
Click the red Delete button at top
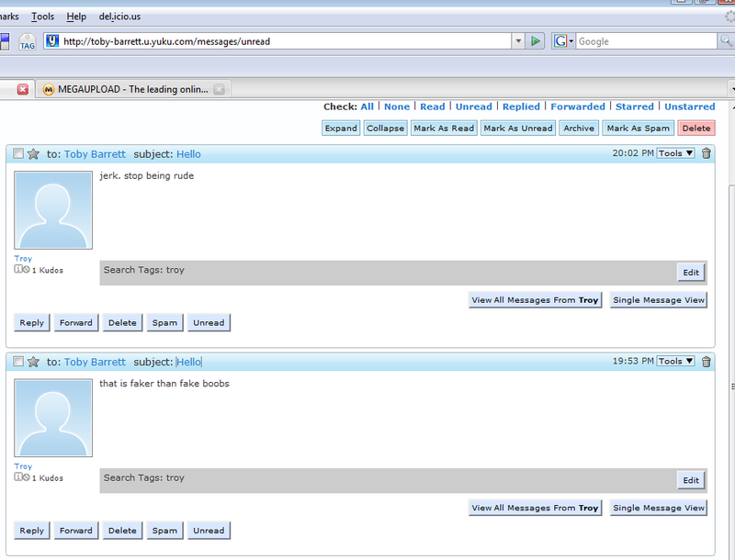[695, 129]
